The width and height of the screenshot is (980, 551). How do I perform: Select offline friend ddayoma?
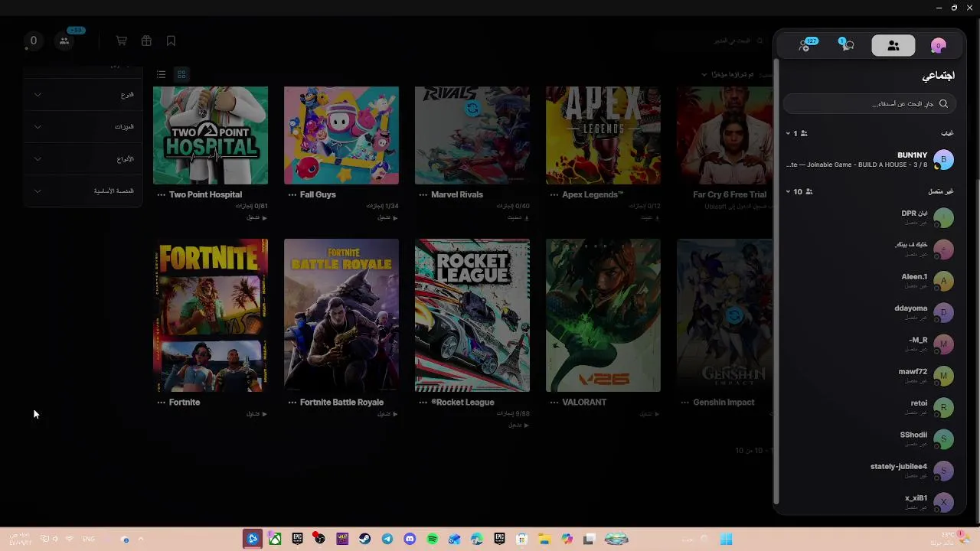pos(869,312)
